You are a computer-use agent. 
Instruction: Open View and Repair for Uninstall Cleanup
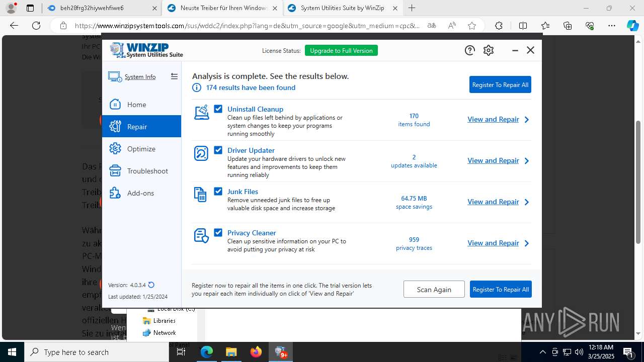[493, 119]
